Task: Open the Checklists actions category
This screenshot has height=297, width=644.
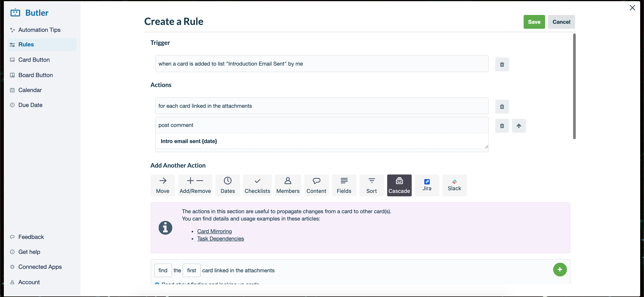Action: pos(257,185)
